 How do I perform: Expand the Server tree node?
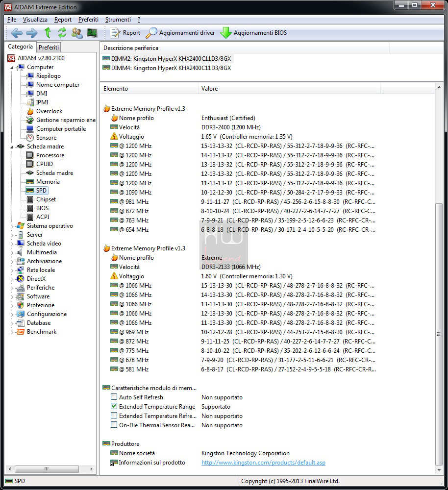(12, 235)
